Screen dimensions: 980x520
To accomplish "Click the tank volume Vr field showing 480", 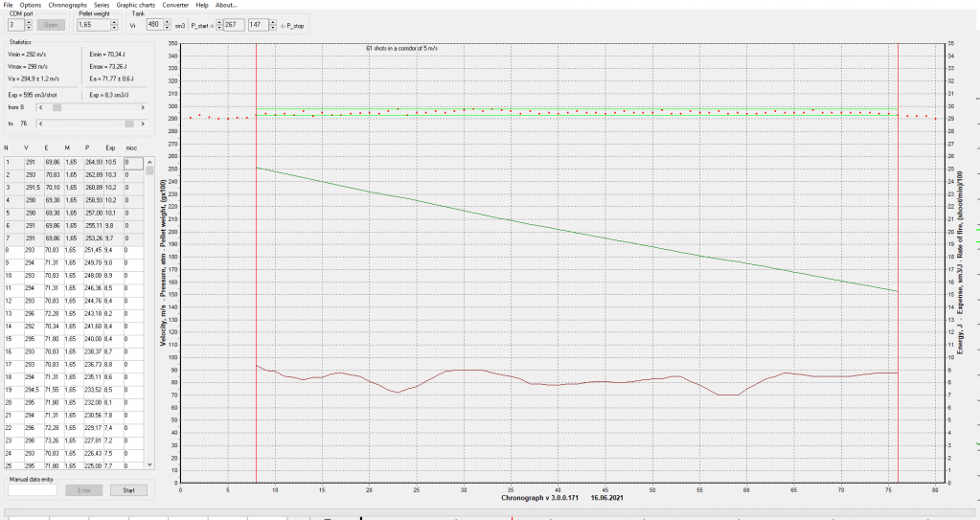I will [154, 25].
